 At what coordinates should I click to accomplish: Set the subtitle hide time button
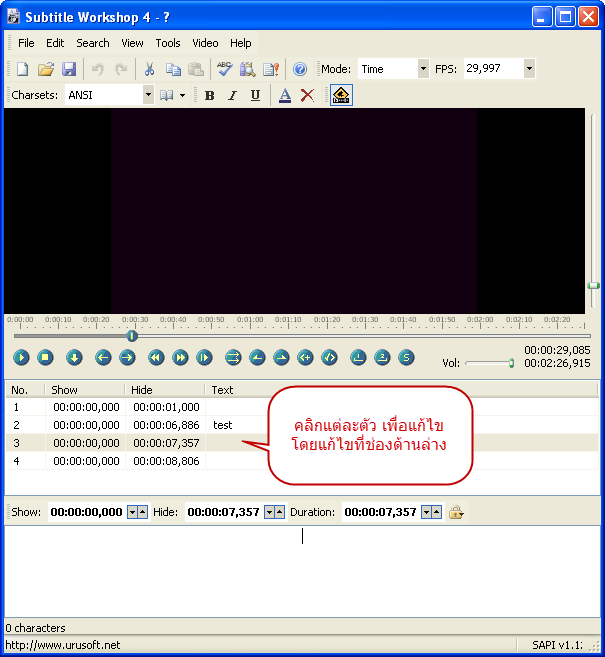coord(281,358)
